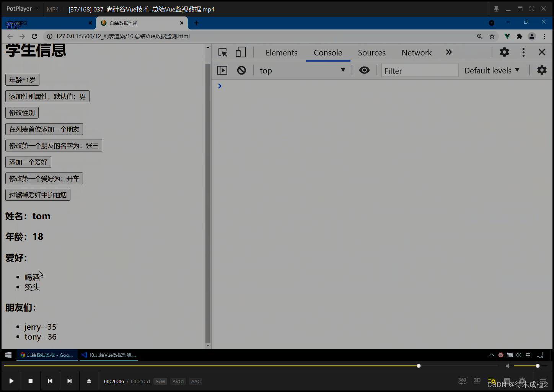The width and height of the screenshot is (554, 392).
Task: Click the browser address bar URL
Action: point(123,36)
